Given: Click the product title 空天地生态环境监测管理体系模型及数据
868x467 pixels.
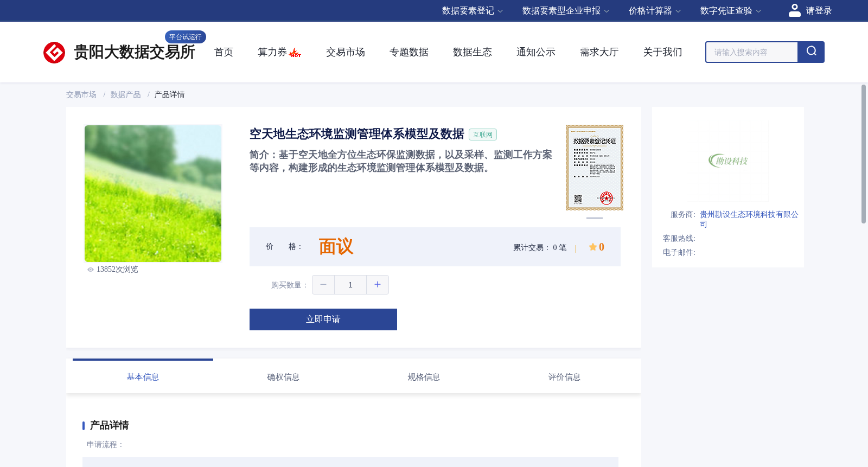Looking at the screenshot, I should (357, 134).
